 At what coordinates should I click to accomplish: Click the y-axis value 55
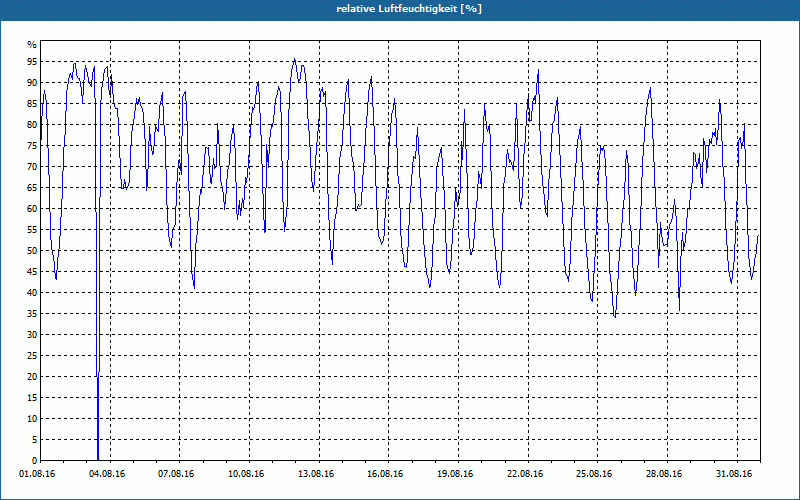coord(32,230)
